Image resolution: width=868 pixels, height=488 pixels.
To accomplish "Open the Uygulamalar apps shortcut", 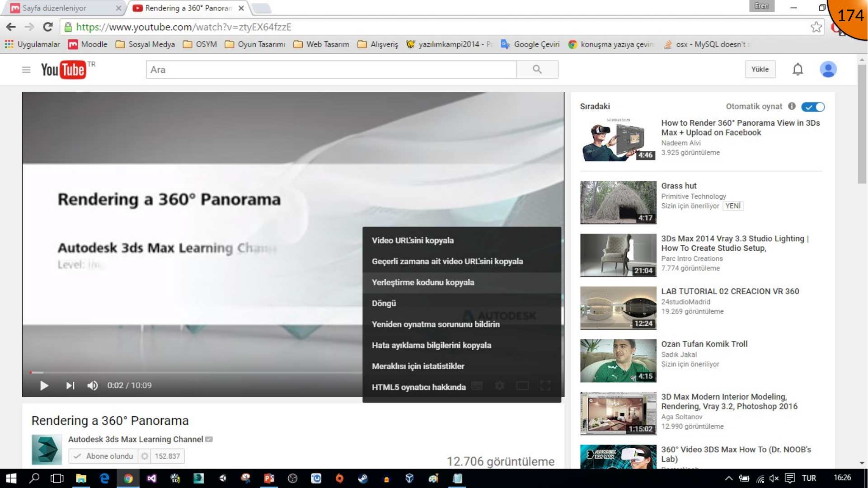I will [x=33, y=44].
